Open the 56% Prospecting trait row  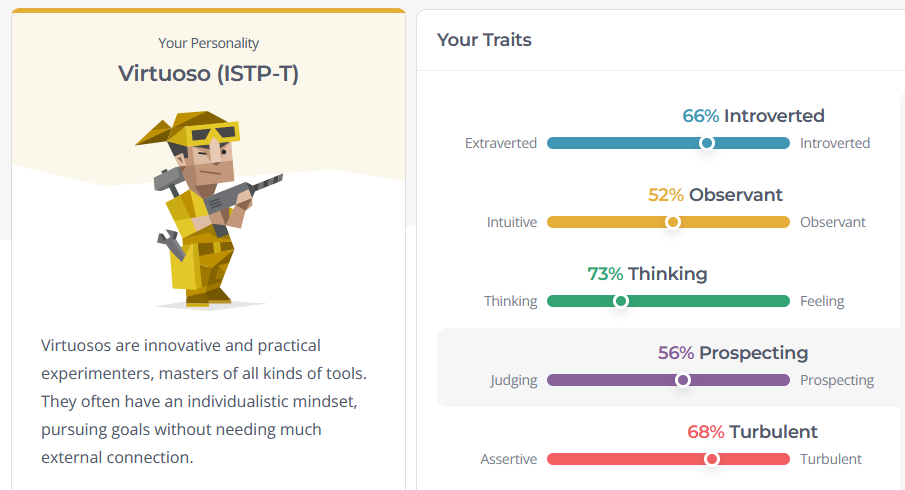click(671, 368)
